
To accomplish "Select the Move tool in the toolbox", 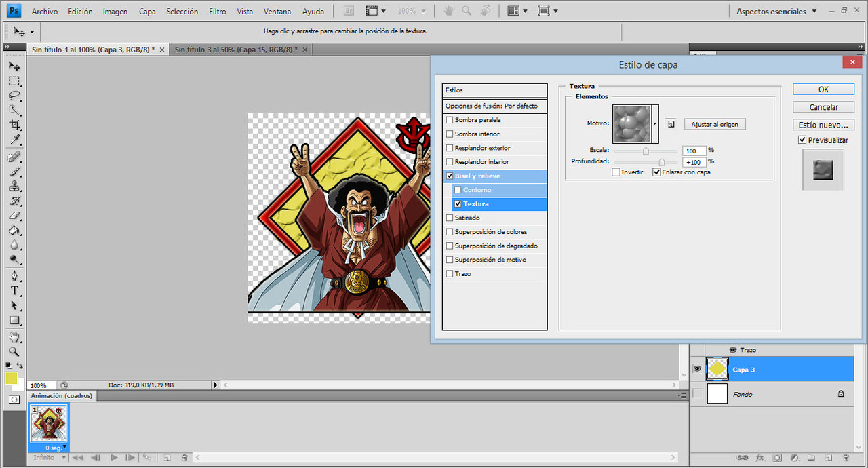I will pos(14,66).
